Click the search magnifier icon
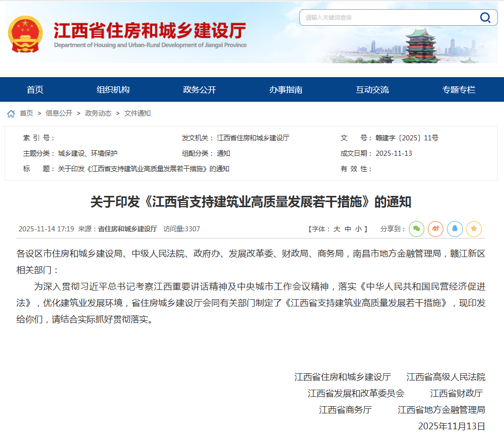This screenshot has width=504, height=437. [485, 18]
